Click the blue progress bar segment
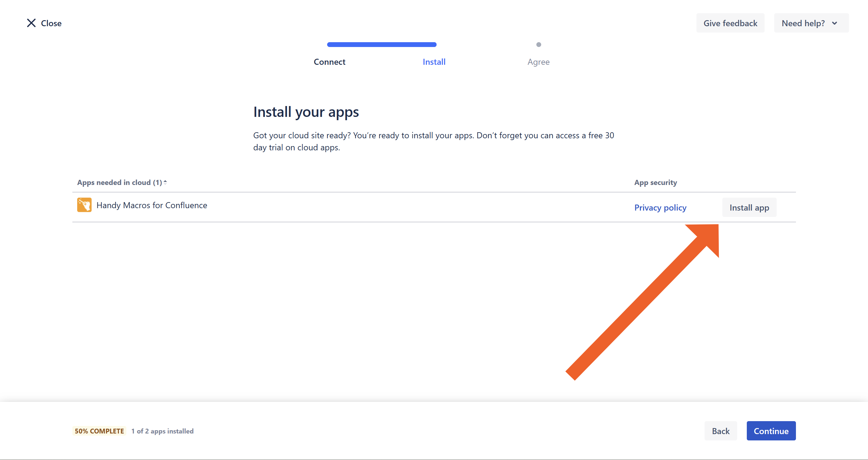 pyautogui.click(x=381, y=45)
